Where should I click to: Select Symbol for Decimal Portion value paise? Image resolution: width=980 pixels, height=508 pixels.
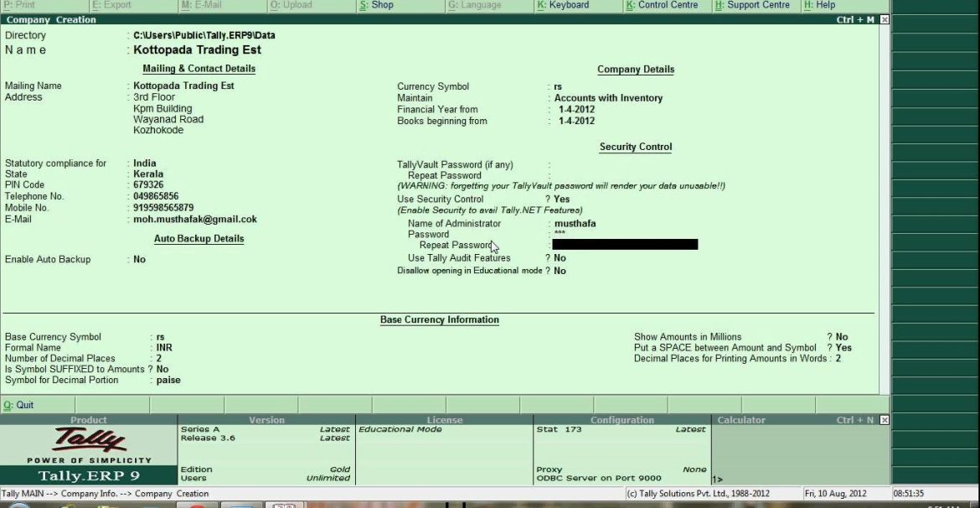(x=168, y=380)
